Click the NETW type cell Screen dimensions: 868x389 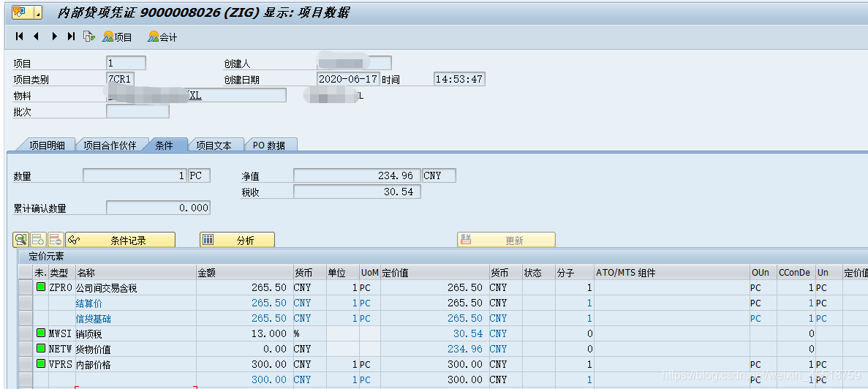(x=61, y=350)
